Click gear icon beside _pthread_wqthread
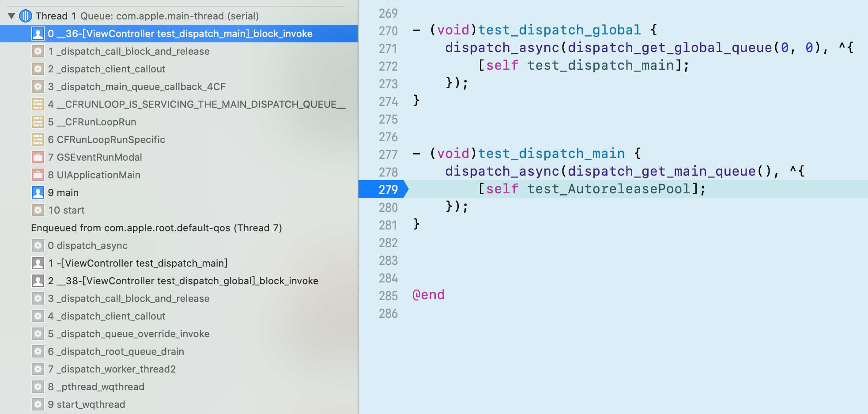This screenshot has width=868, height=414. pos(38,387)
